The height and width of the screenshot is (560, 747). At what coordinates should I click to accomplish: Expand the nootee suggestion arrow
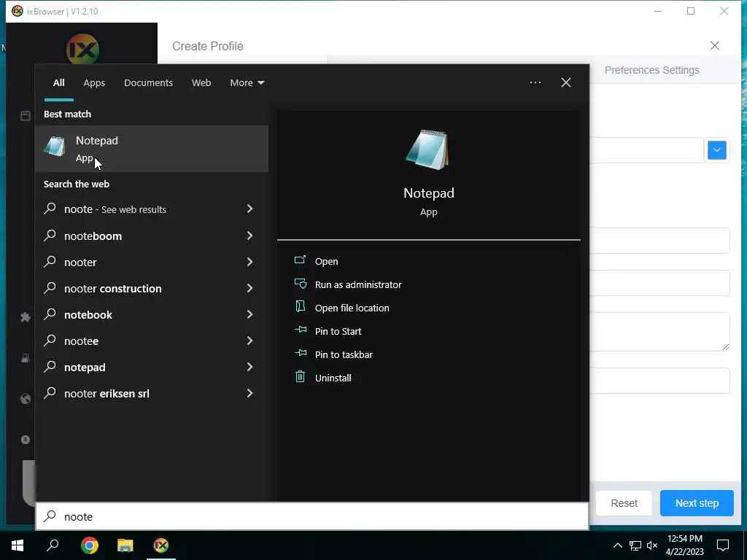(x=249, y=340)
